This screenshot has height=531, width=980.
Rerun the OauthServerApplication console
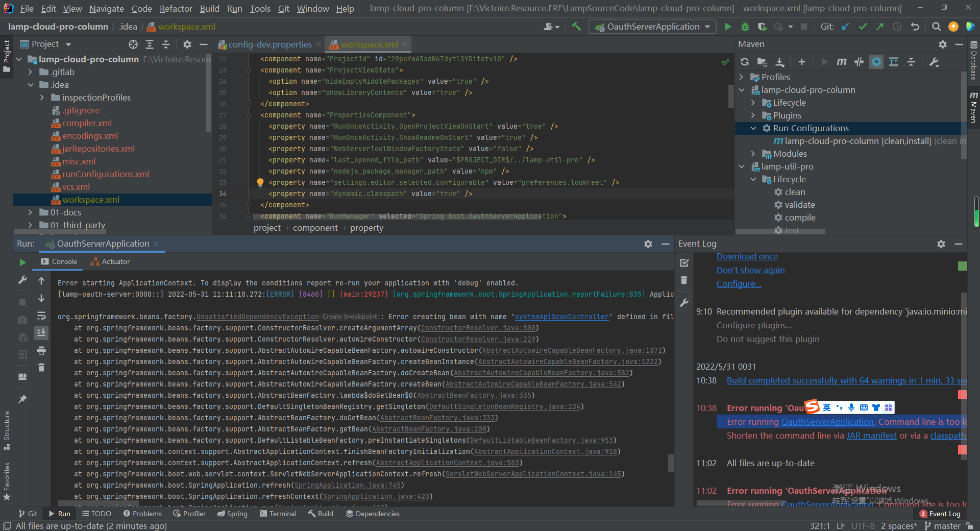click(x=22, y=262)
